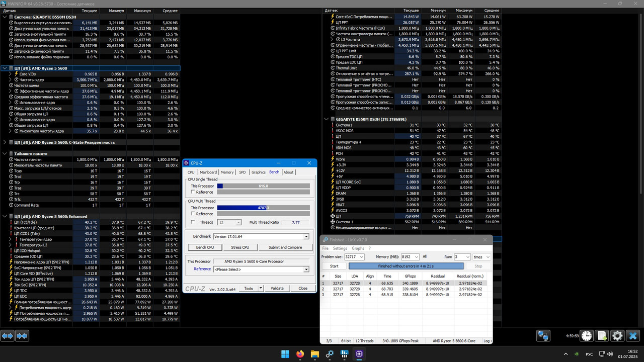Switch to LinX via its taskbar icon
The image size is (644, 362).
pyautogui.click(x=330, y=354)
